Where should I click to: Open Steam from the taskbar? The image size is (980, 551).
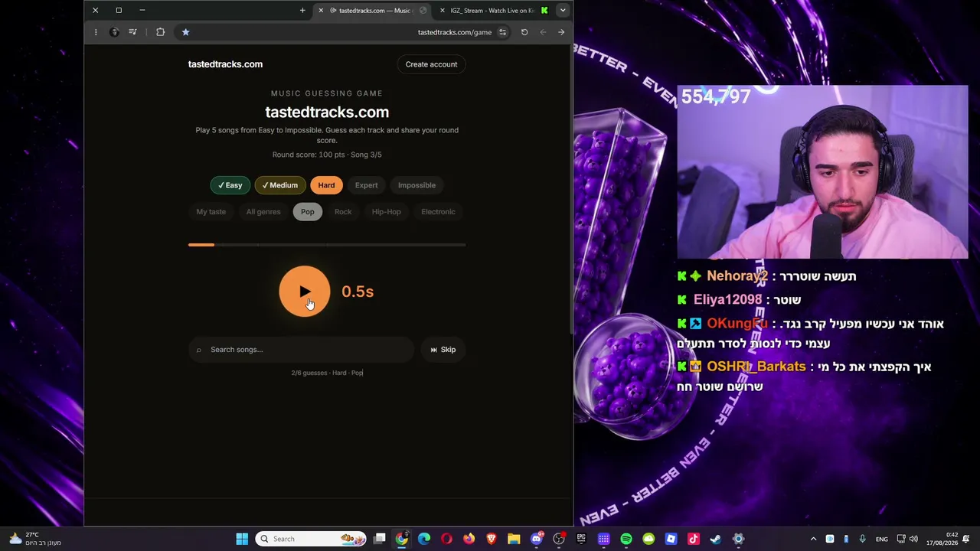coord(716,539)
